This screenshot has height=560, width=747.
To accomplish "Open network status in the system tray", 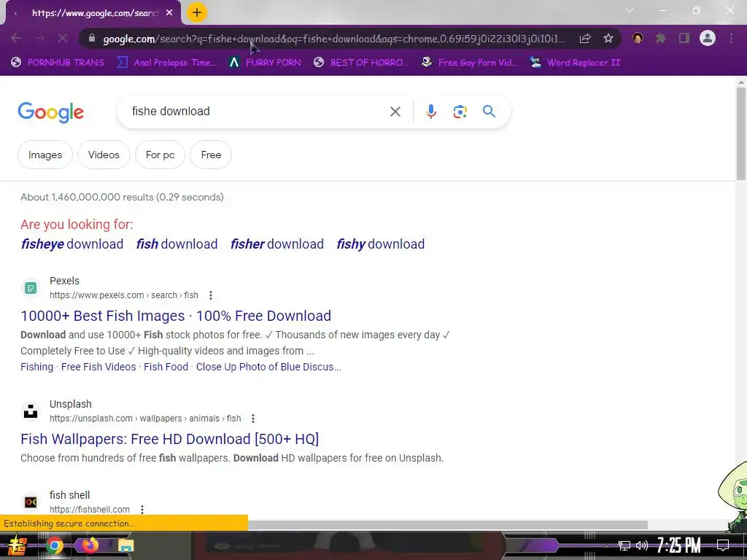I will pos(624,545).
